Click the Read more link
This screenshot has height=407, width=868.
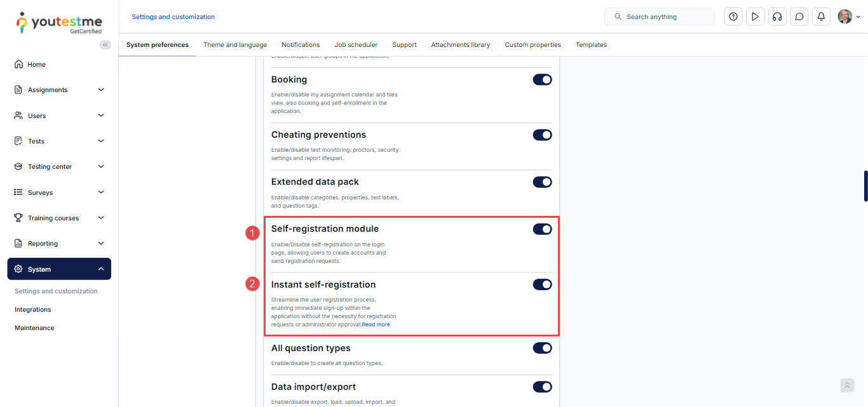click(376, 324)
